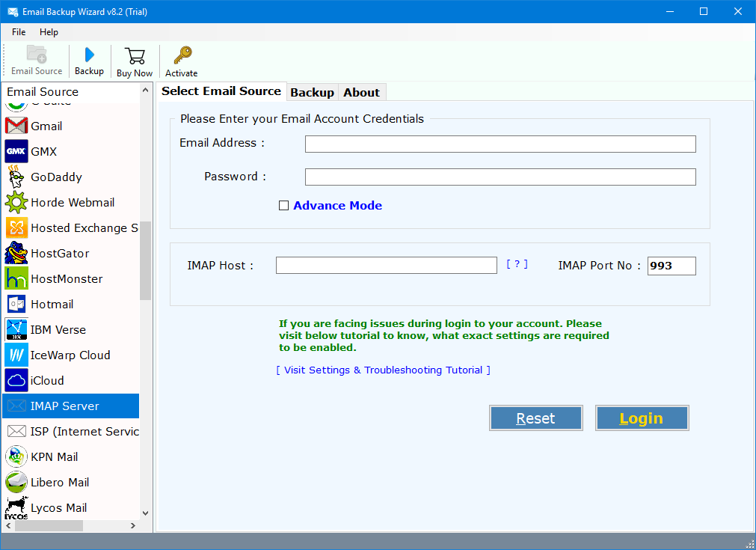Choose the GoDaddy mascot icon
Image resolution: width=756 pixels, height=550 pixels.
point(16,177)
